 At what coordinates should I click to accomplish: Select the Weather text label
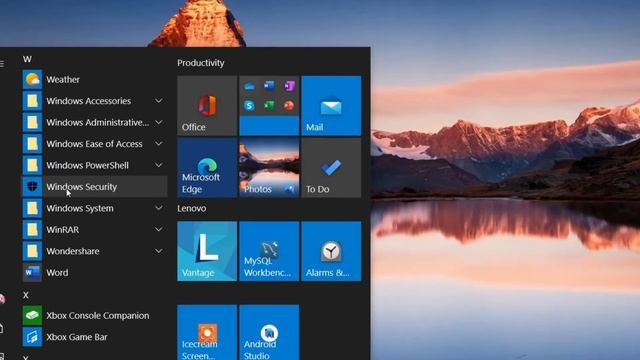click(63, 80)
